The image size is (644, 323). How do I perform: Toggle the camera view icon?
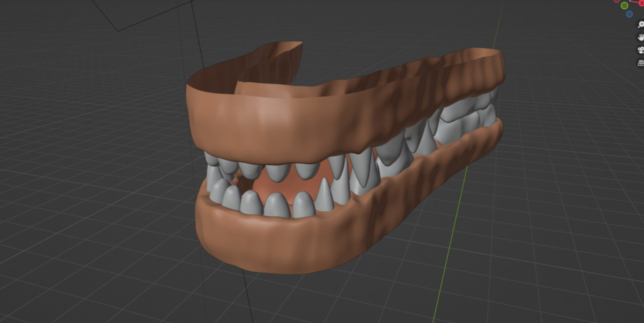tap(640, 50)
